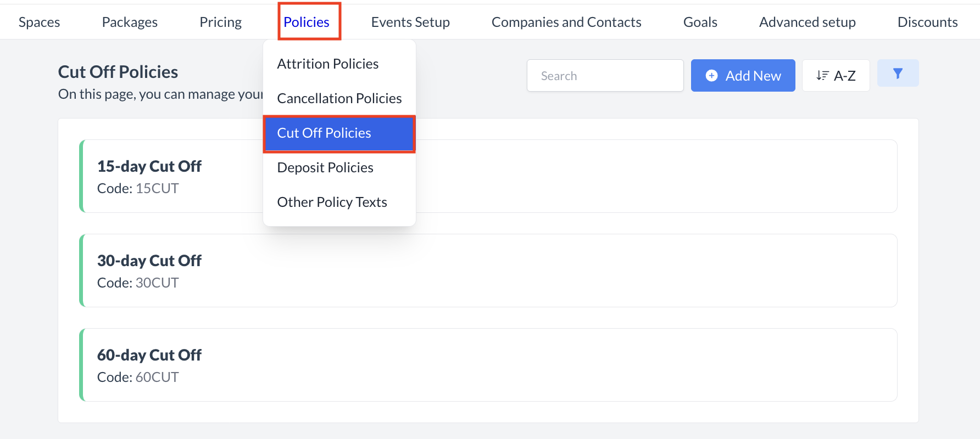980x439 pixels.
Task: Select Cancellation Policies from the dropdown
Action: coord(339,98)
